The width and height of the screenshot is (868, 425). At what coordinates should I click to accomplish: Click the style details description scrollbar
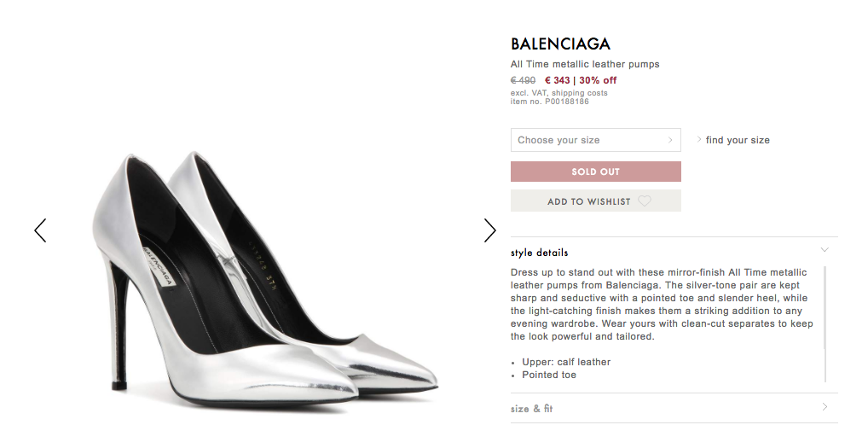coord(825,324)
